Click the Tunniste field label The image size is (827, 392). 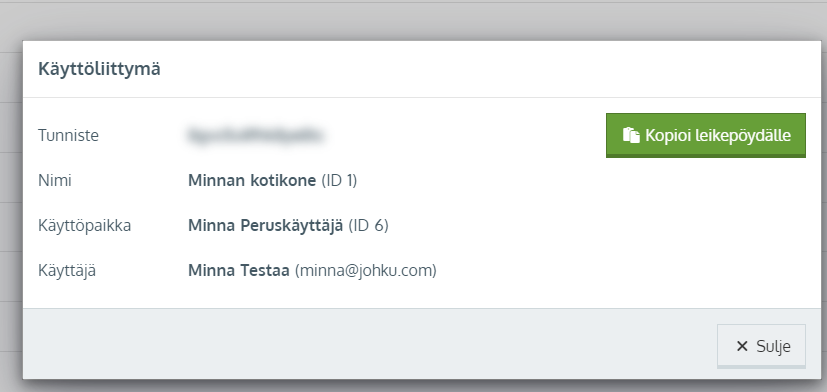[x=69, y=136]
